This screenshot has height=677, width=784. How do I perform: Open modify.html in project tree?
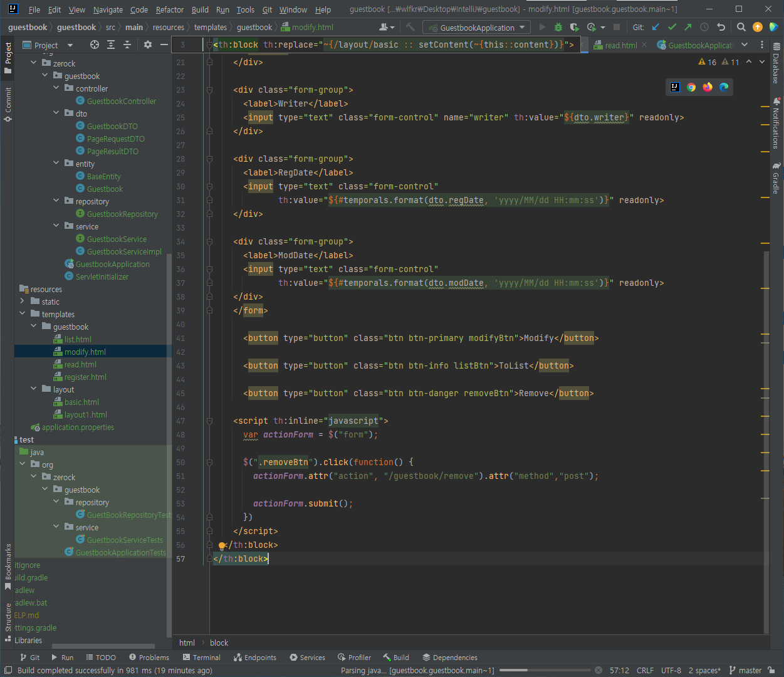point(85,352)
